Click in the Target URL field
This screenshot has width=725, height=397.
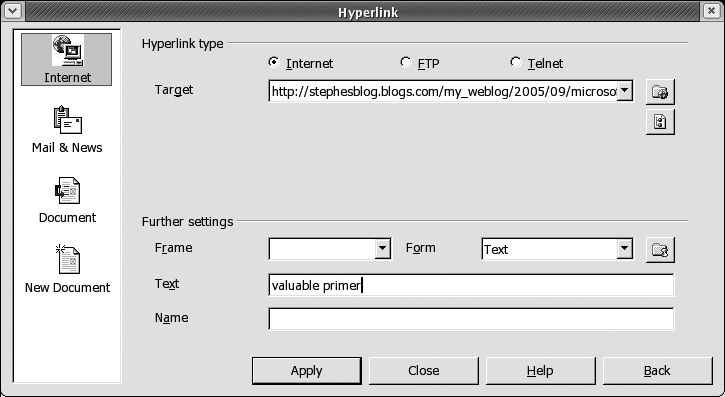[443, 91]
